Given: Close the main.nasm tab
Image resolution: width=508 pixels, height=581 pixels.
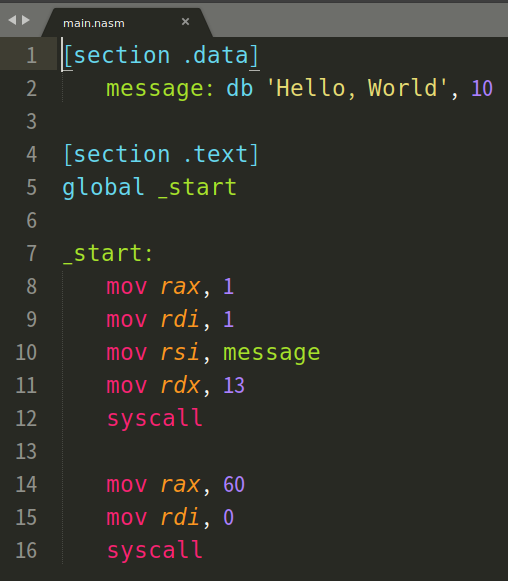Looking at the screenshot, I should click(185, 22).
